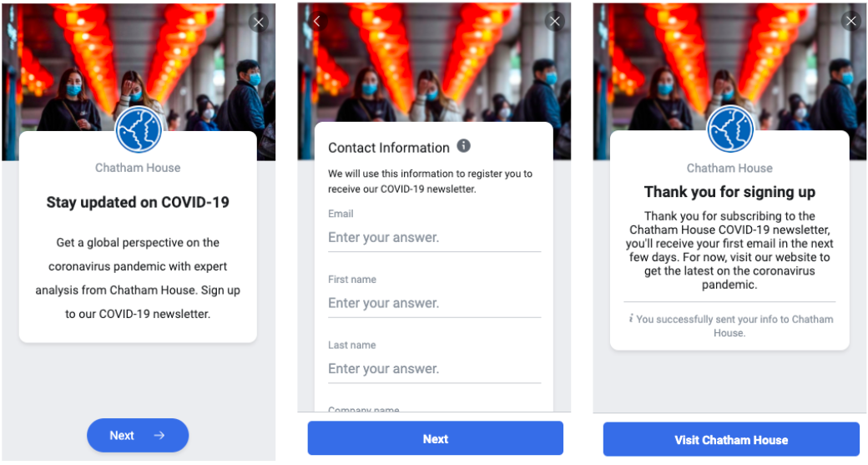The width and height of the screenshot is (868, 465).
Task: Open the Visit Chatham House button
Action: [731, 439]
